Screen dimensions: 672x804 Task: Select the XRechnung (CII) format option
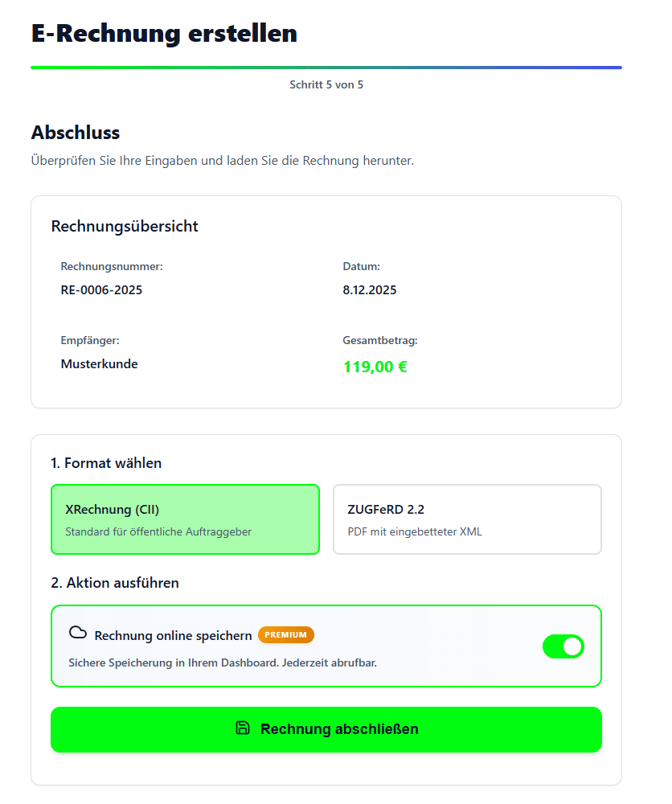click(185, 519)
